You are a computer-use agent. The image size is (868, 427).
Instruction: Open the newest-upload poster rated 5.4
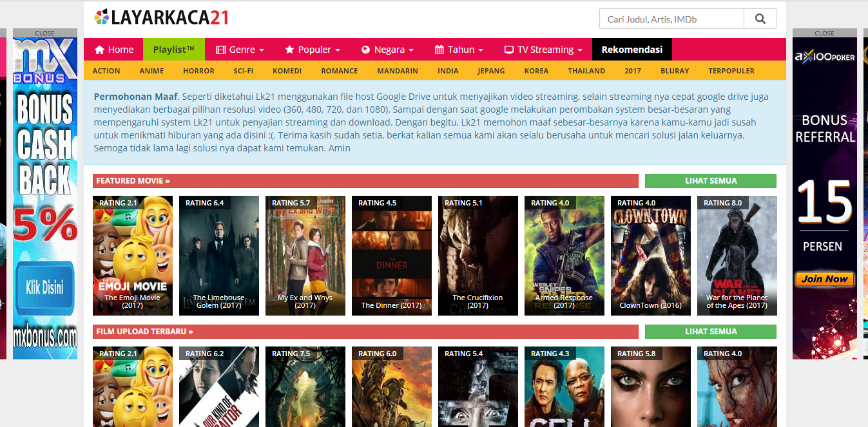click(x=478, y=386)
